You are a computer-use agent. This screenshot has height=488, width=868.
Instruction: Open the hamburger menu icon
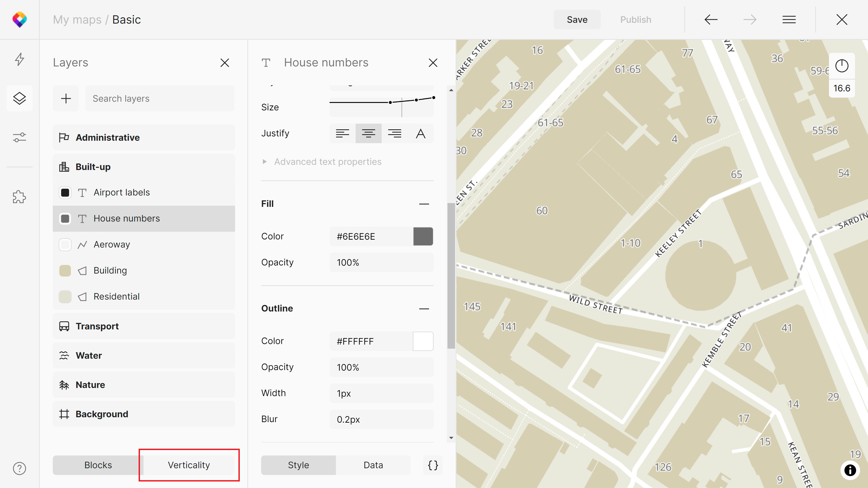[x=789, y=20]
